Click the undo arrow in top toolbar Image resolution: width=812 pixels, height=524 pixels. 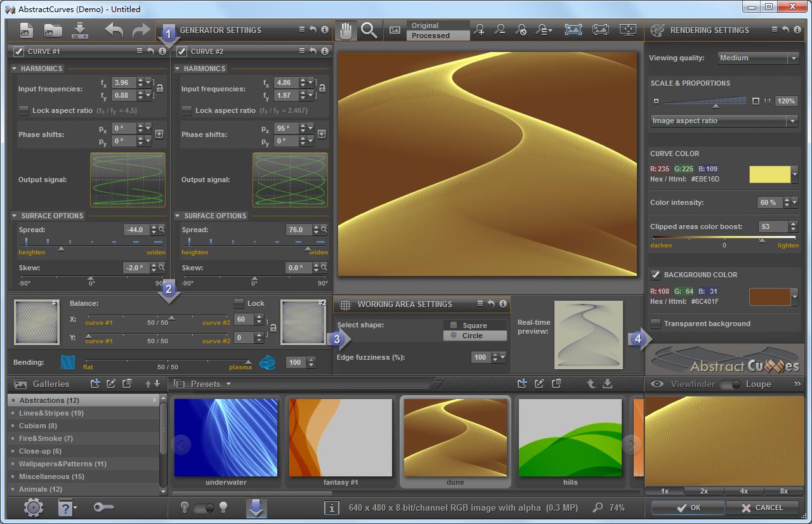pyautogui.click(x=114, y=30)
